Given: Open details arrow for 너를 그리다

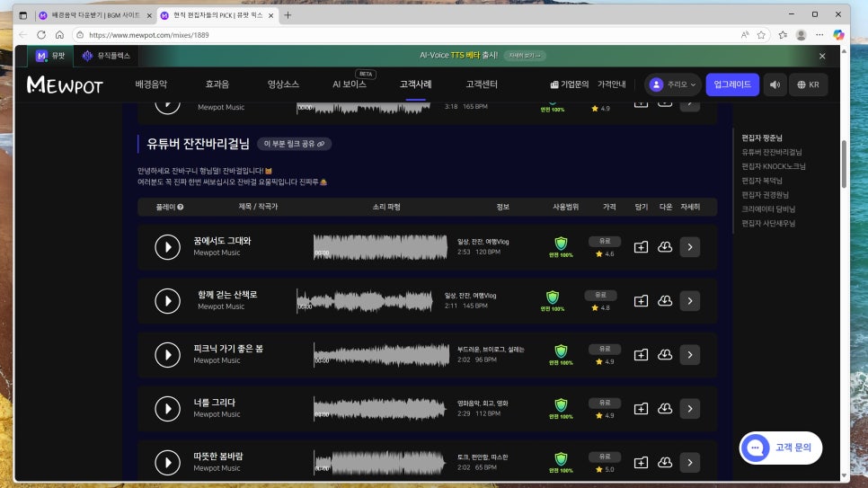Looking at the screenshot, I should (690, 409).
